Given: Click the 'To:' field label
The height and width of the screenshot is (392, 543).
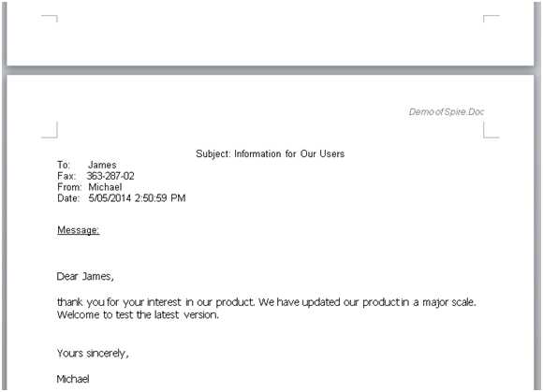Looking at the screenshot, I should (64, 165).
